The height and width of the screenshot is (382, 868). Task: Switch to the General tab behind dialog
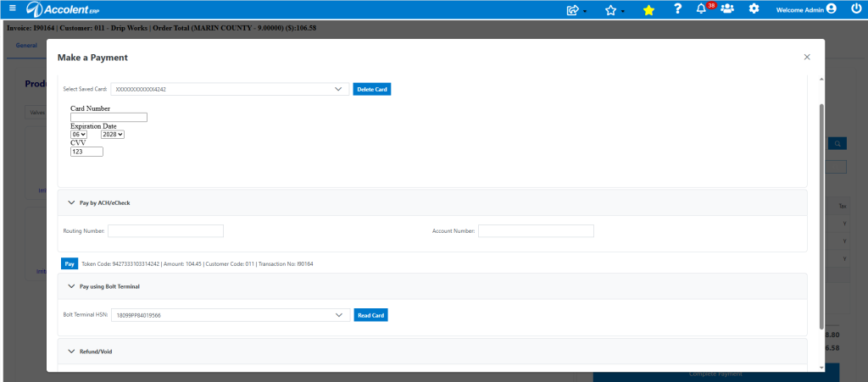point(26,46)
